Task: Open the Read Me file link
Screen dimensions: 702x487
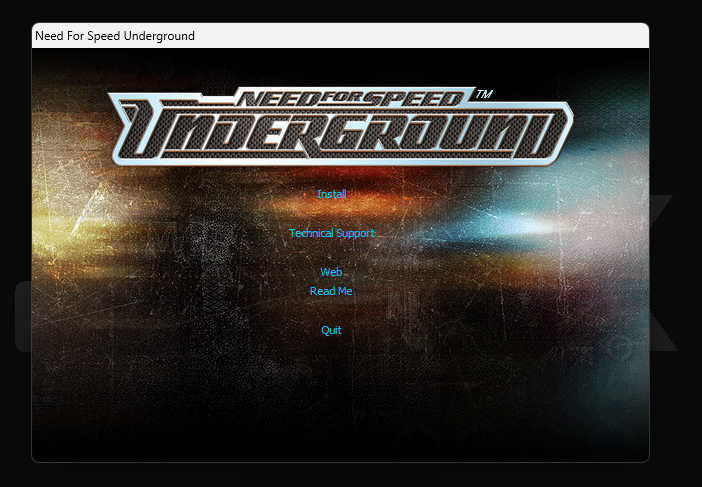Action: 331,291
